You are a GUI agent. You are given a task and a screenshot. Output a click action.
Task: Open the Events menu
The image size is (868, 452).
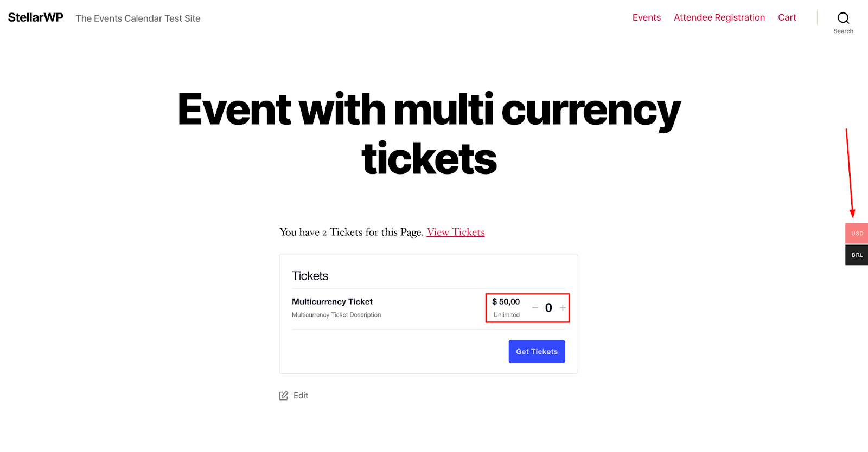point(646,17)
